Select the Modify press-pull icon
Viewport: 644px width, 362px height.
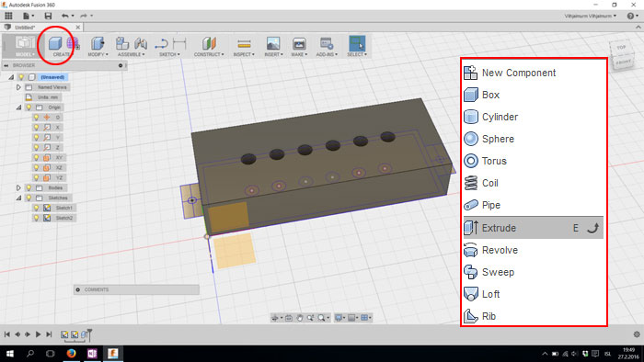(x=98, y=43)
